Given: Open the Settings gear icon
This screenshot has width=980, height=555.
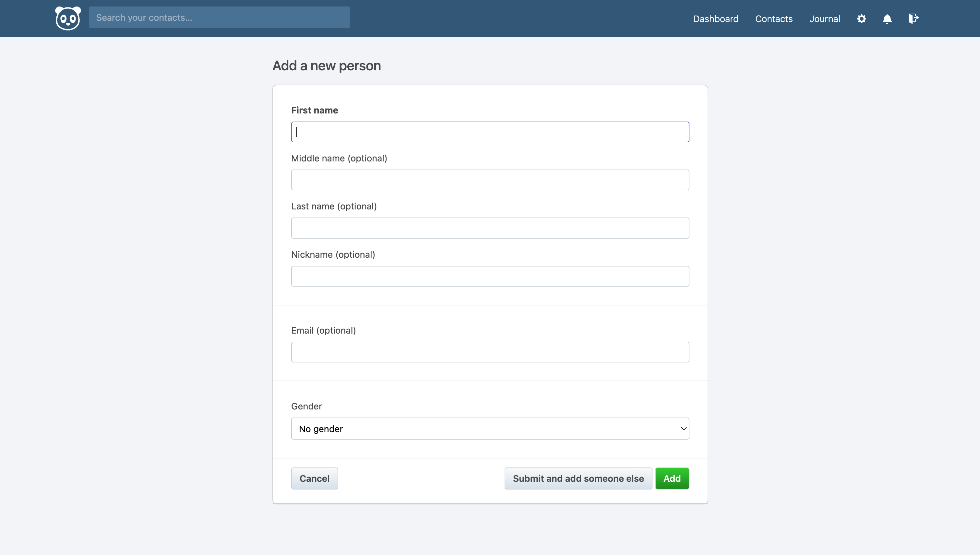Looking at the screenshot, I should click(862, 18).
